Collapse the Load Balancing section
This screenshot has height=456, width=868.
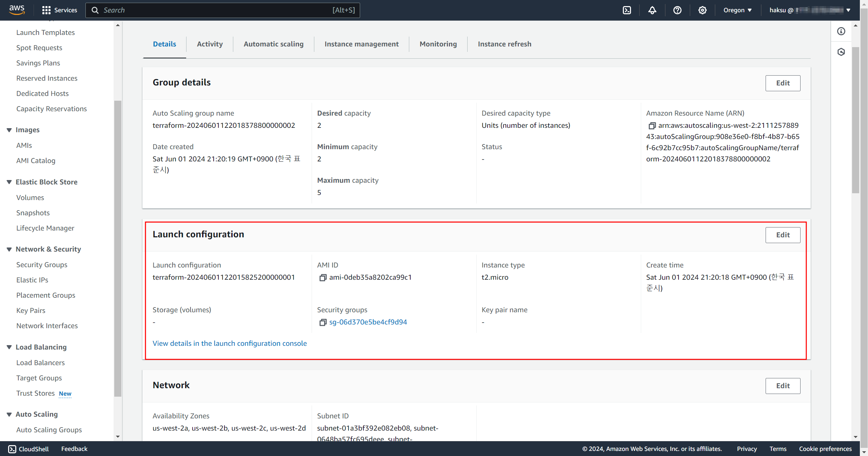click(x=9, y=347)
